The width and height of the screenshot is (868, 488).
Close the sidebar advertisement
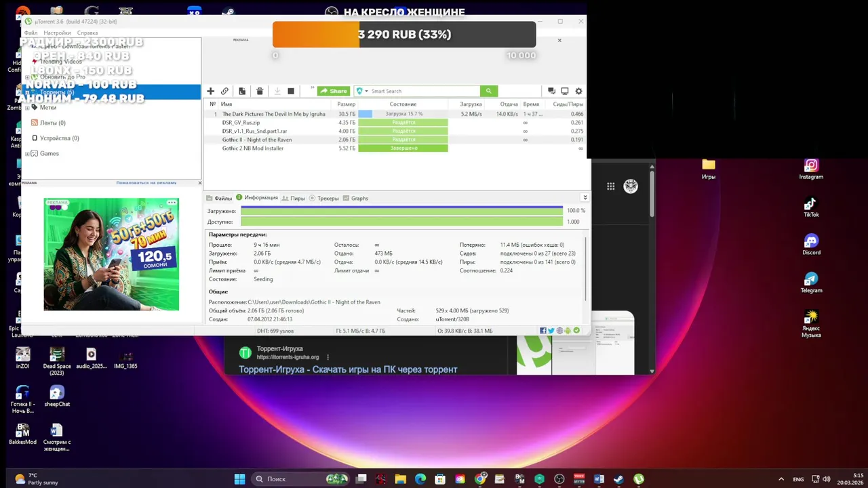click(x=199, y=183)
